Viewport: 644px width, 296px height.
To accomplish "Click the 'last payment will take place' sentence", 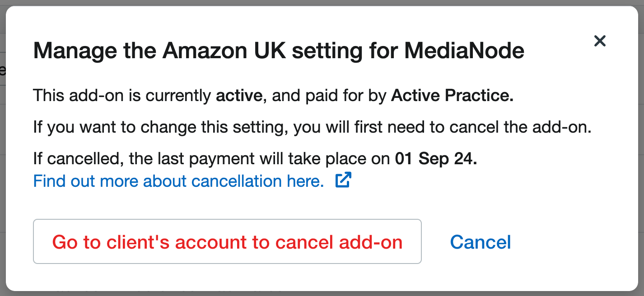I will pos(255,159).
